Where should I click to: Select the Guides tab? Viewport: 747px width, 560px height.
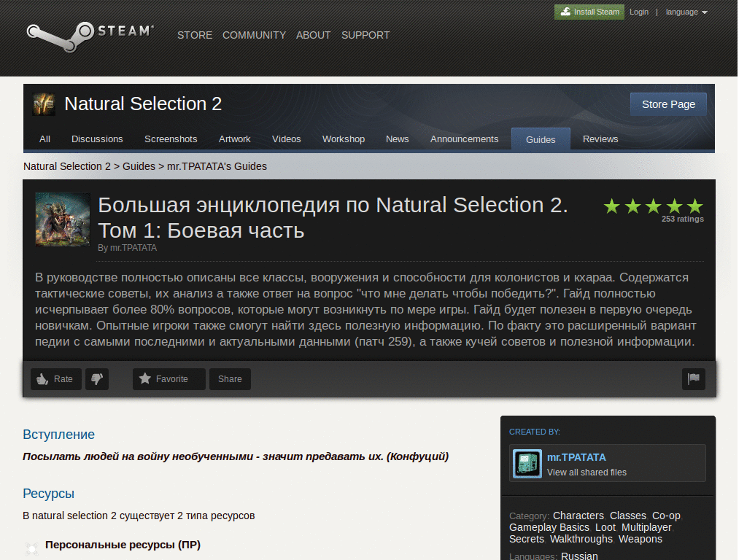click(541, 139)
